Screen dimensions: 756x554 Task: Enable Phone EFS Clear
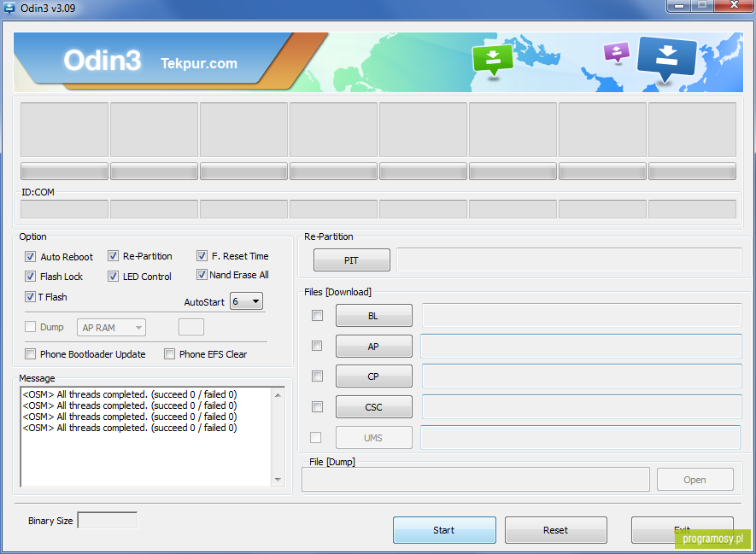[x=169, y=354]
